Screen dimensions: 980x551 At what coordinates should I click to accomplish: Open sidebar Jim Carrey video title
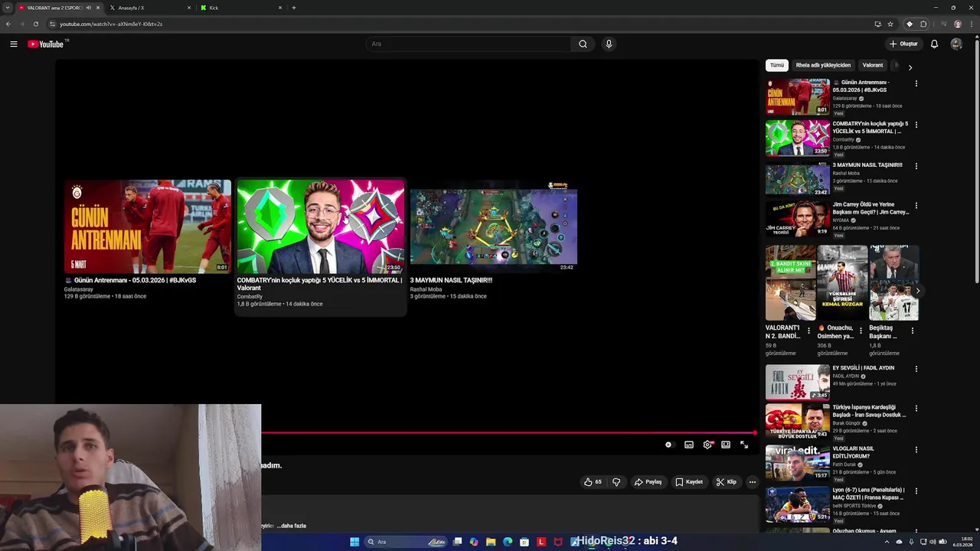871,208
